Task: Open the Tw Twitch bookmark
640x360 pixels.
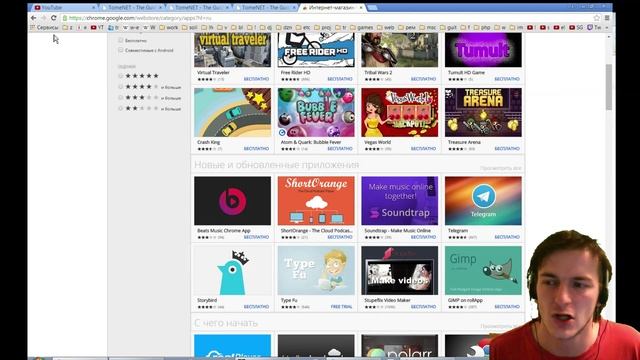Action: 594,27
